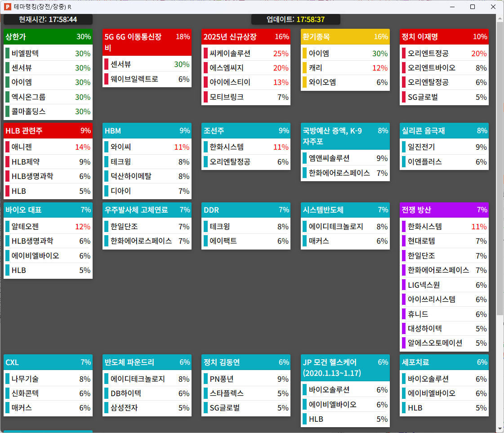Image resolution: width=504 pixels, height=433 pixels.
Task: Open the 정치 이재명 theme header
Action: [x=444, y=37]
